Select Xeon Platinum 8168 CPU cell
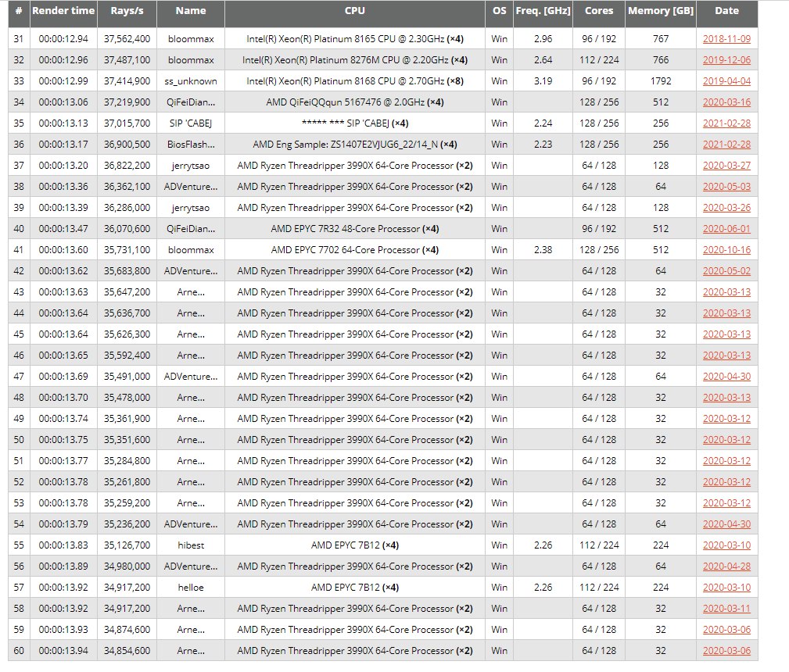The width and height of the screenshot is (789, 672). [355, 81]
